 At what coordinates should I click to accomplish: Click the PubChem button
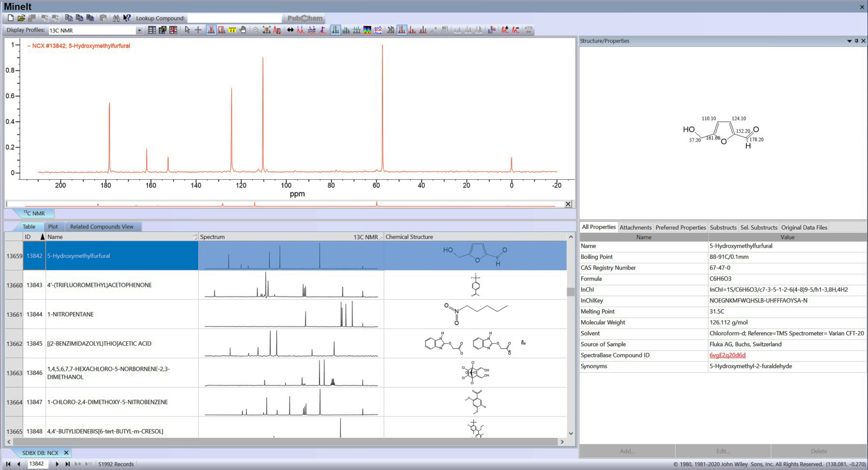(x=305, y=18)
